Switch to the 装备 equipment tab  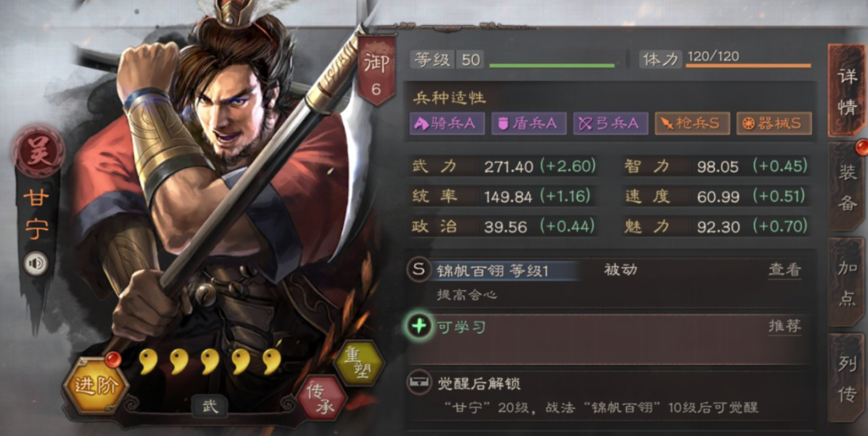click(x=847, y=187)
